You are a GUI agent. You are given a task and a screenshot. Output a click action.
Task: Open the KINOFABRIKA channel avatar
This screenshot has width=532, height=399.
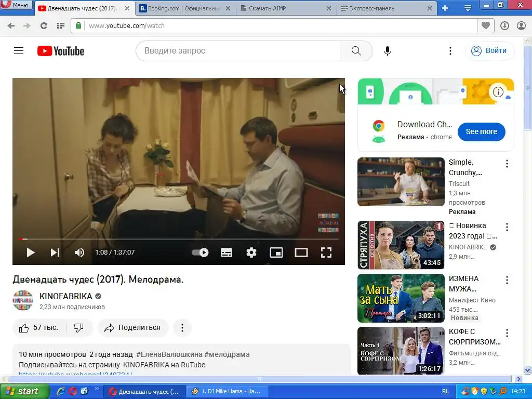pos(23,300)
